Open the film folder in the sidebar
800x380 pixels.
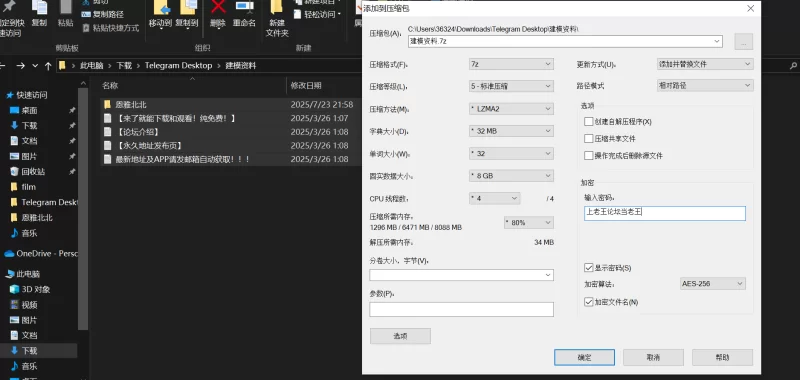(x=29, y=187)
